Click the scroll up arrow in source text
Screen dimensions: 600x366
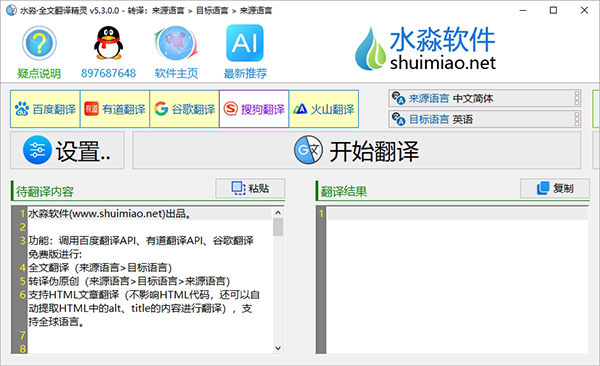(278, 213)
